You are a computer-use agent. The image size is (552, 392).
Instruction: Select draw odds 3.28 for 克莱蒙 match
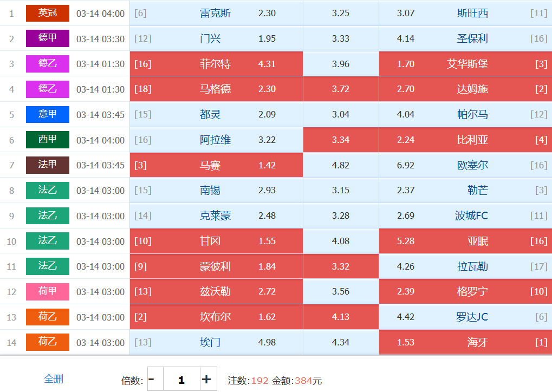point(341,216)
